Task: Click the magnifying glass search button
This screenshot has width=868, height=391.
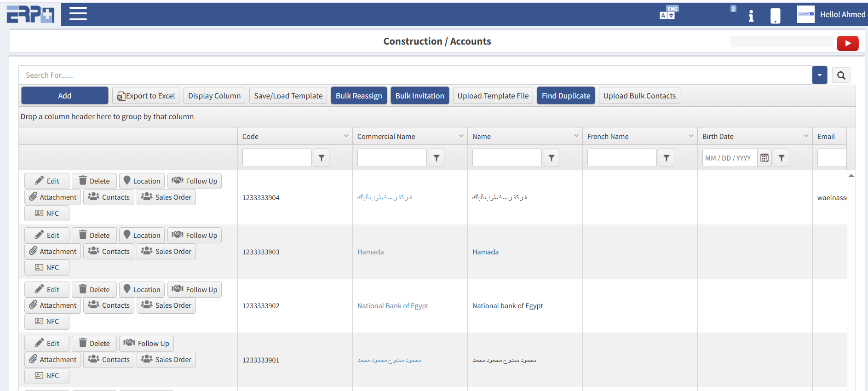Action: click(841, 75)
